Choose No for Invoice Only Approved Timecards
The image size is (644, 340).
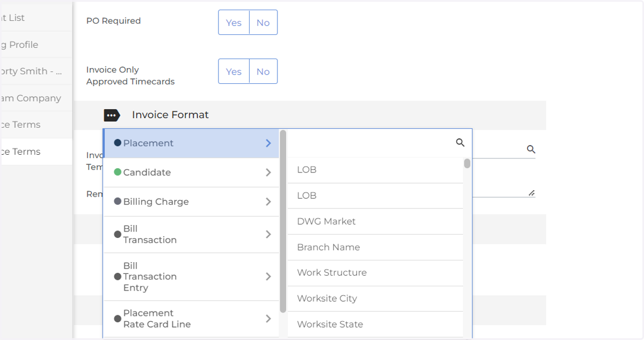point(263,71)
